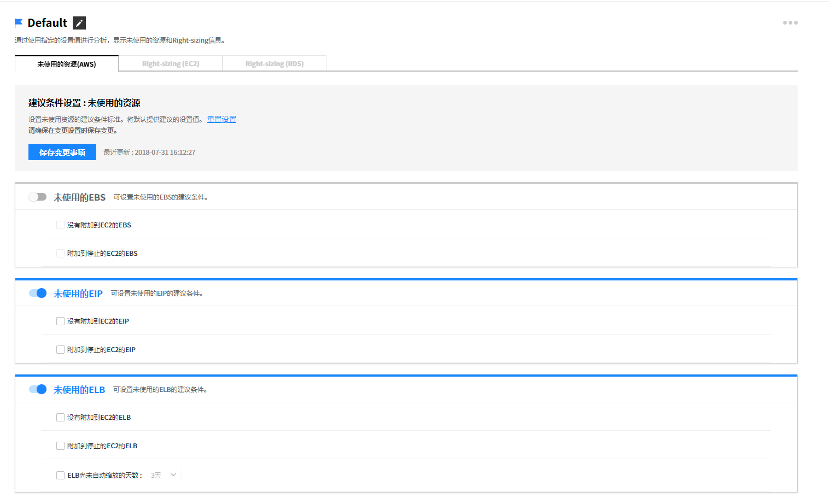The image size is (829, 504).
Task: Click the pencil edit icon beside Default
Action: [79, 23]
